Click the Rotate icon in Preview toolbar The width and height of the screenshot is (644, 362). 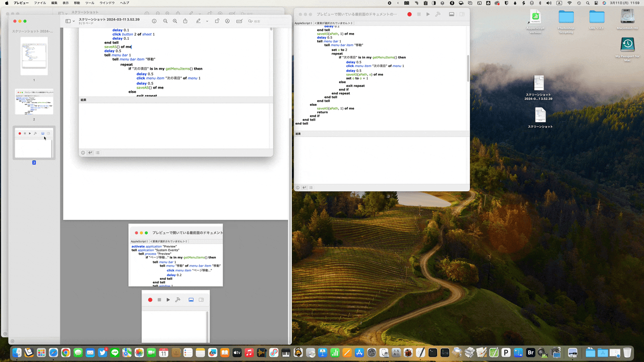(217, 21)
